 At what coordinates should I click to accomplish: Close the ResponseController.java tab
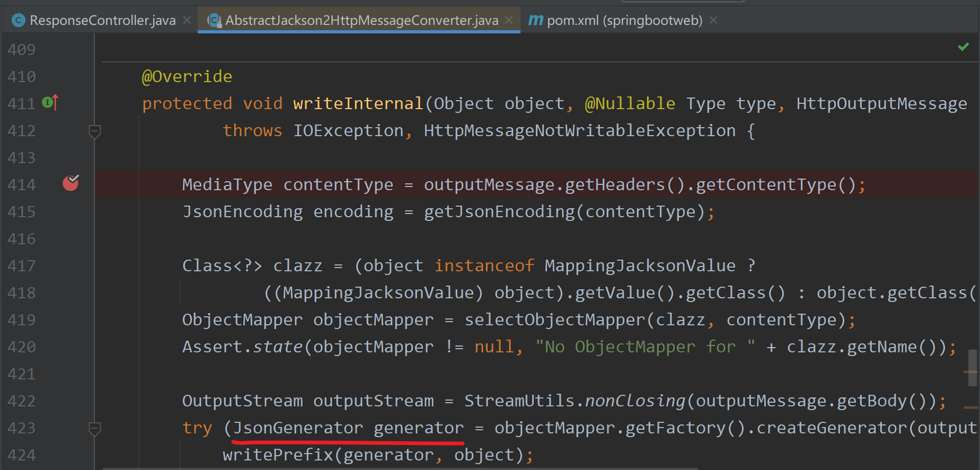187,21
